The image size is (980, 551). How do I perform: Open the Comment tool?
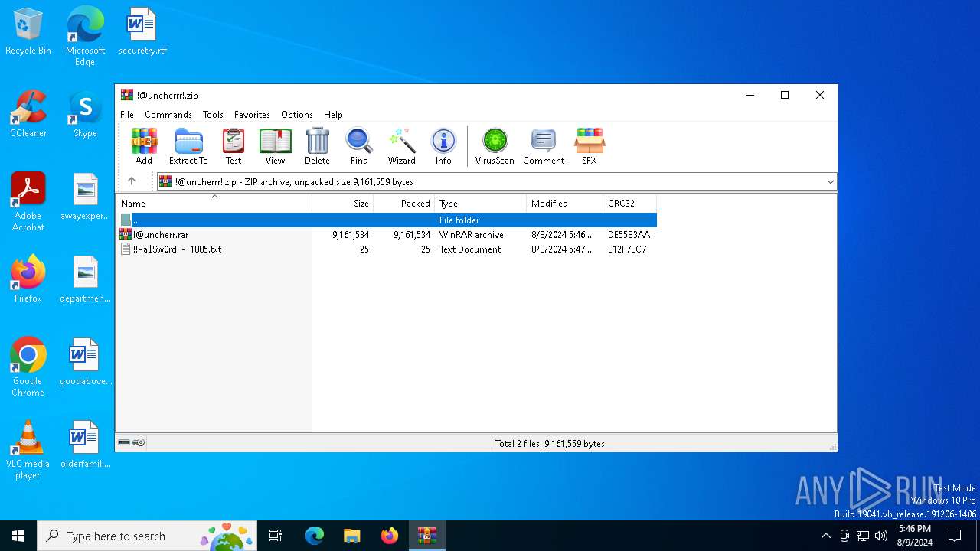(x=544, y=146)
